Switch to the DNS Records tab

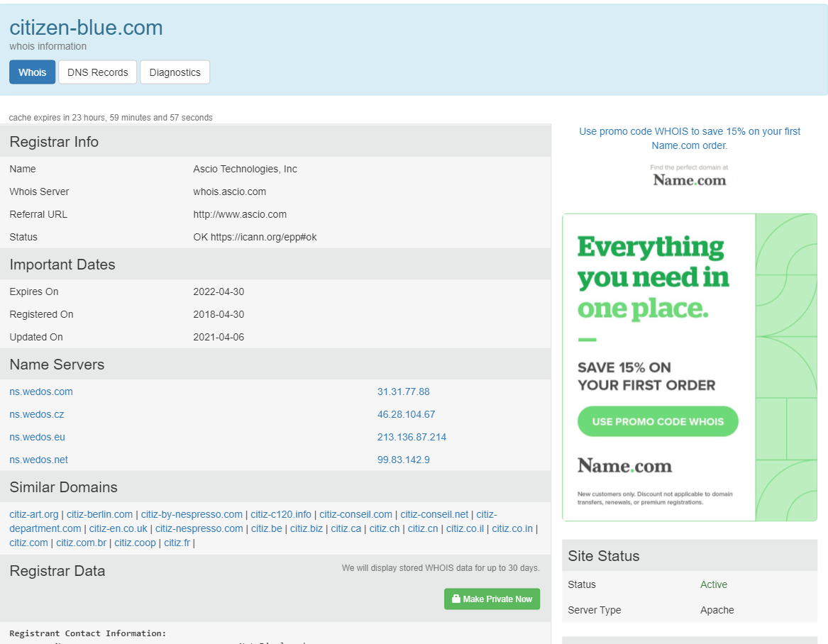pyautogui.click(x=98, y=72)
